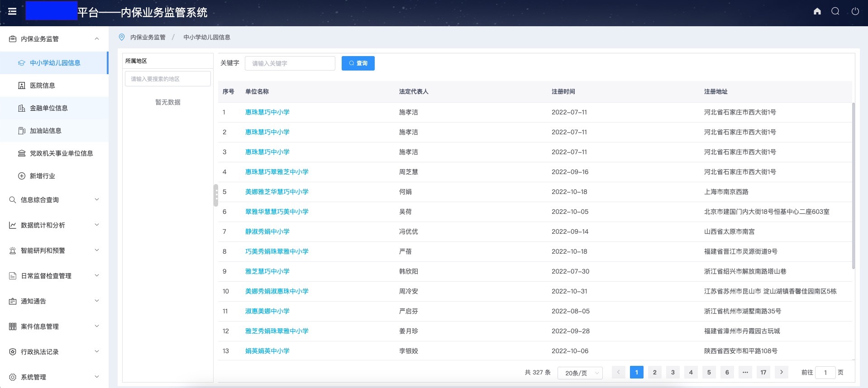Viewport: 868px width, 388px height.
Task: Click the 通知通告 icon
Action: (x=13, y=301)
